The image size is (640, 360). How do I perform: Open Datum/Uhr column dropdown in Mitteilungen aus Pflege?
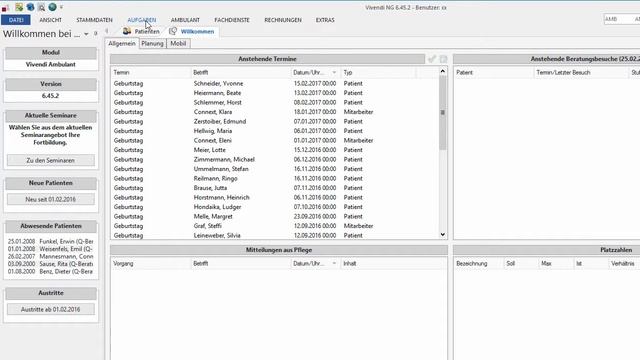coord(334,264)
